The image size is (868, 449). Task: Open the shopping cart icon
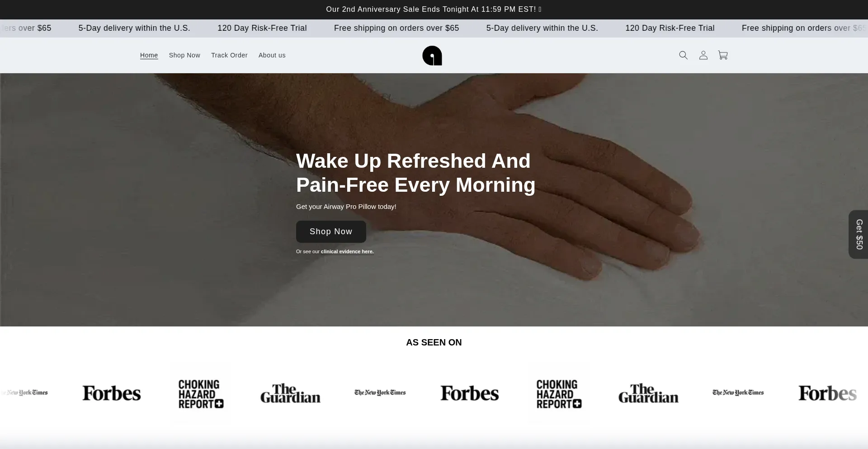723,55
